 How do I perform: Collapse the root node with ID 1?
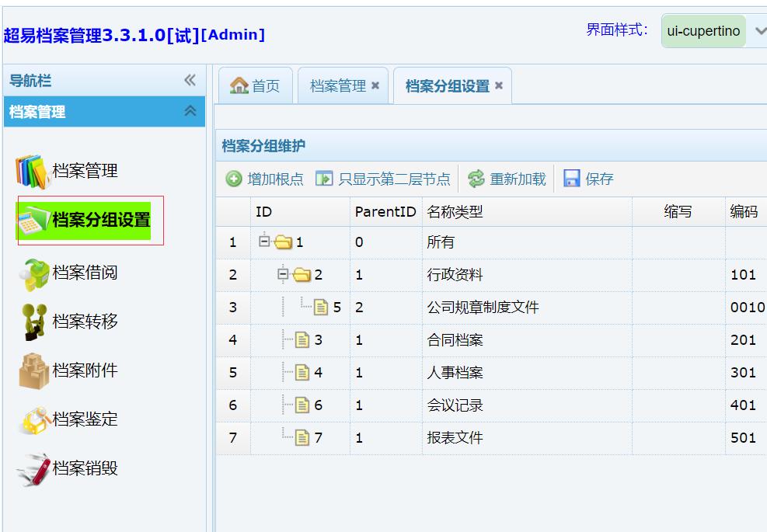264,242
